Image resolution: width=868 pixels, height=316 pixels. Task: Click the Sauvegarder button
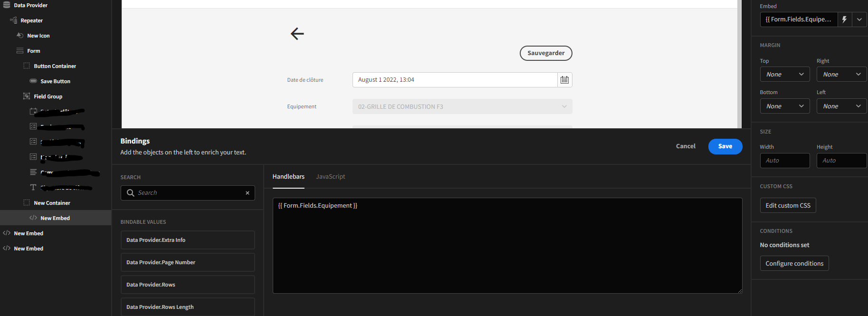click(546, 53)
